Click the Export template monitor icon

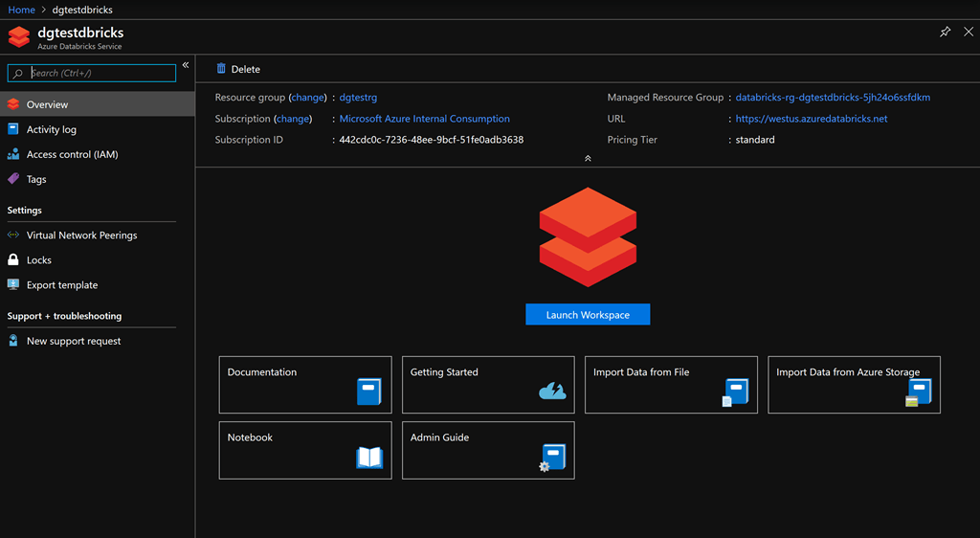[13, 284]
